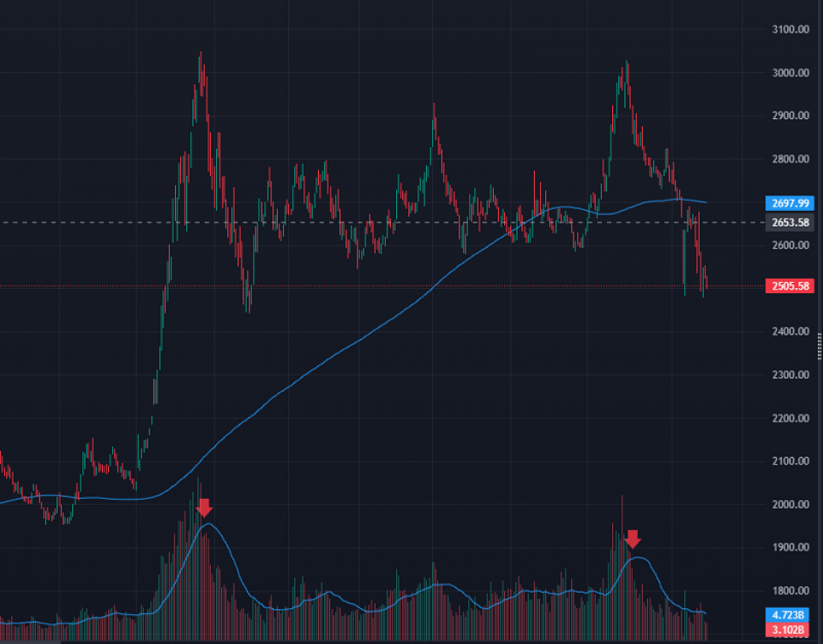Click the second red down arrow marker
Viewport: 823px width, 644px height.
tap(633, 539)
